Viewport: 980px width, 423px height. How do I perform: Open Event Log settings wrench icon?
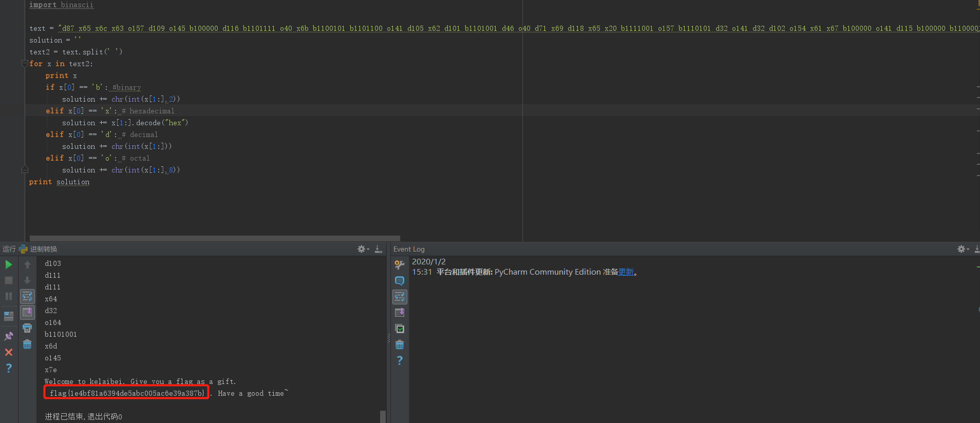click(400, 264)
